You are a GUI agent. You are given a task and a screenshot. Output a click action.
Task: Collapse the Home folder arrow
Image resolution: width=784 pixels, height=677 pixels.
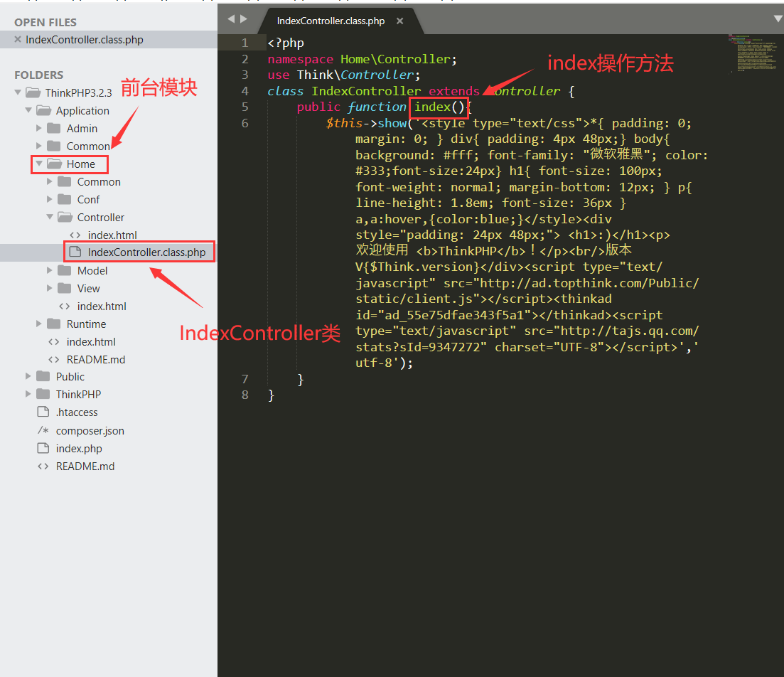tap(39, 164)
